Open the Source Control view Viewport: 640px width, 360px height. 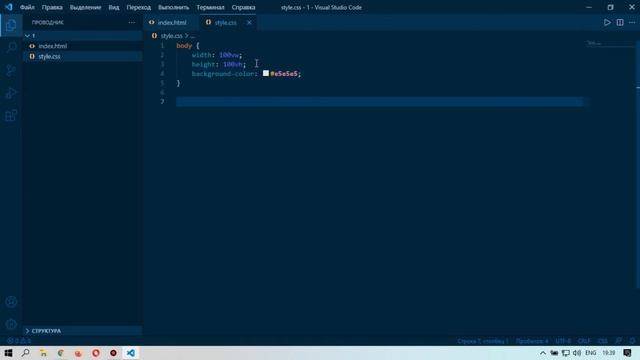click(x=11, y=71)
